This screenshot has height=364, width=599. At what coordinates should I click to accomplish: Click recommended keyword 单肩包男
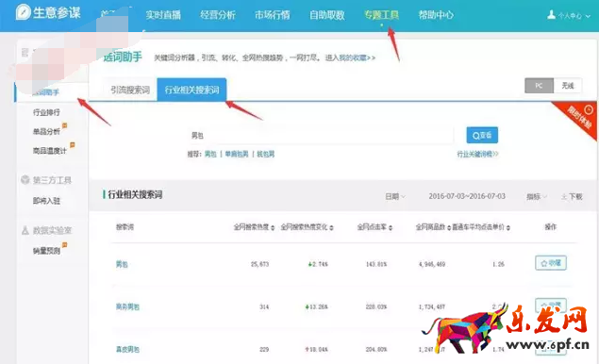tap(237, 154)
